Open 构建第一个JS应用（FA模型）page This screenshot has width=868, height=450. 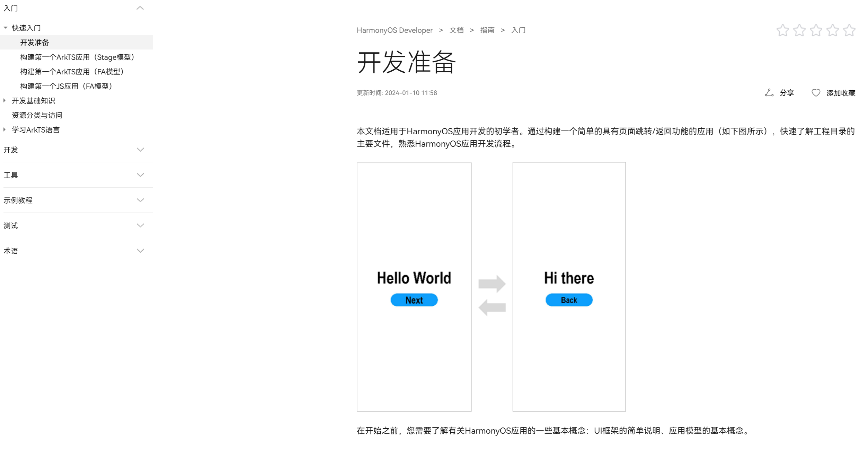pyautogui.click(x=66, y=86)
